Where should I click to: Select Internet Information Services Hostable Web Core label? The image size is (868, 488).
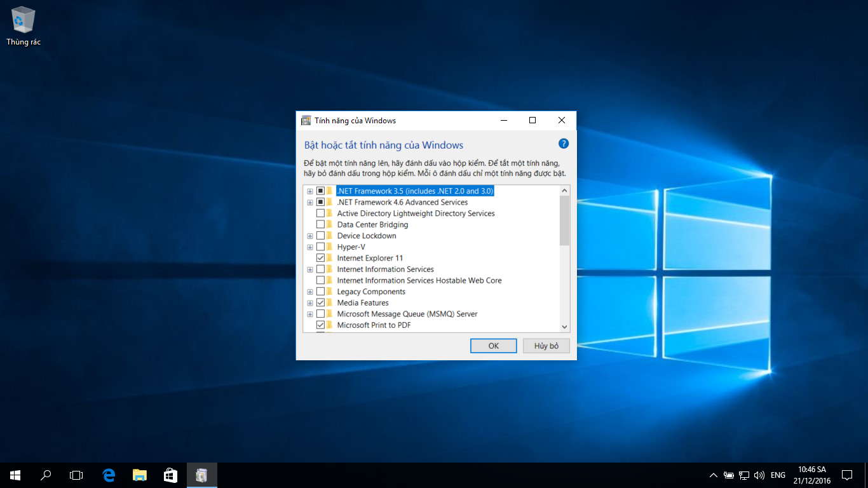[419, 280]
